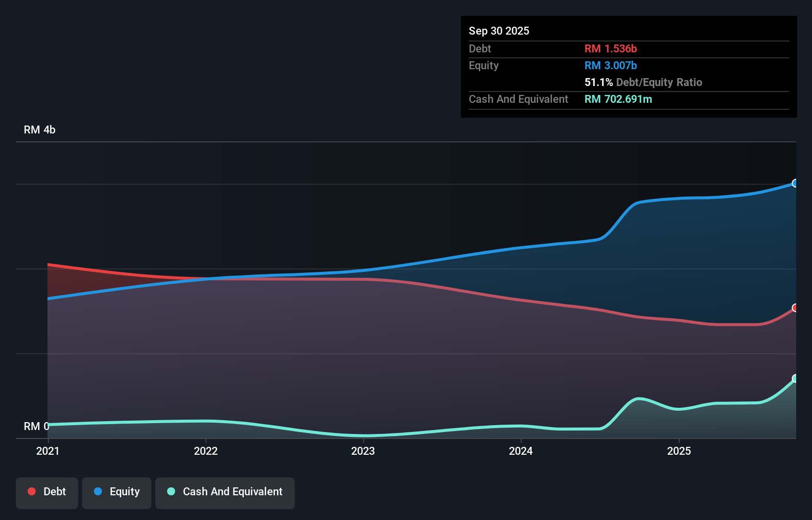Click the RM 4b axis gridline label
Image resolution: width=812 pixels, height=520 pixels.
click(x=40, y=130)
